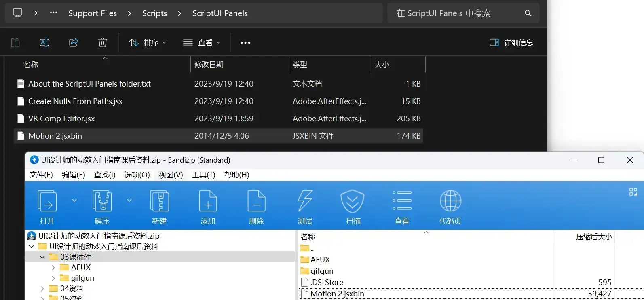Screen dimensions: 644x300
Task: Click the Delete trash icon in Explorer
Action: coord(103,42)
